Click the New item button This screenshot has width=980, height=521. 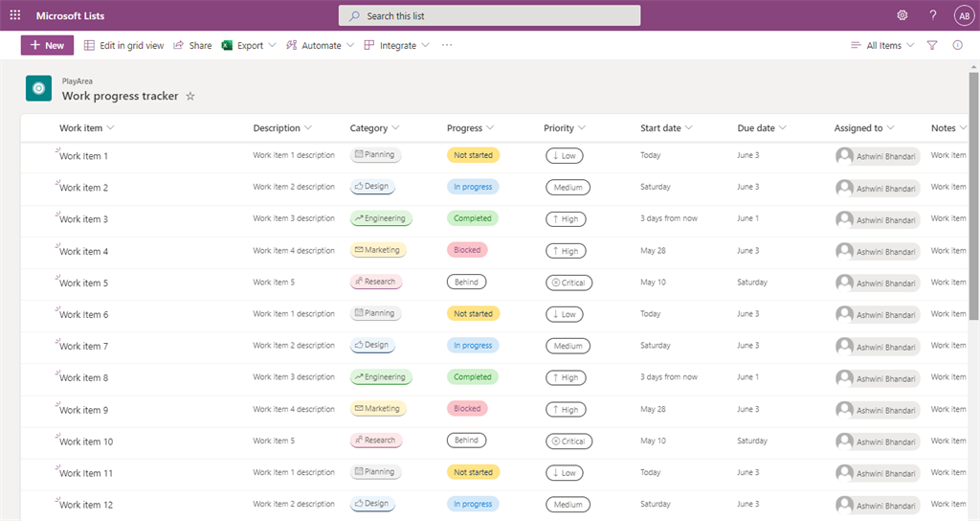pyautogui.click(x=47, y=45)
